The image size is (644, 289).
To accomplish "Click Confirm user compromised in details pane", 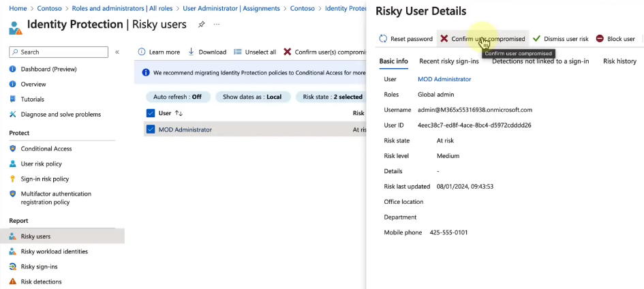I will click(482, 39).
